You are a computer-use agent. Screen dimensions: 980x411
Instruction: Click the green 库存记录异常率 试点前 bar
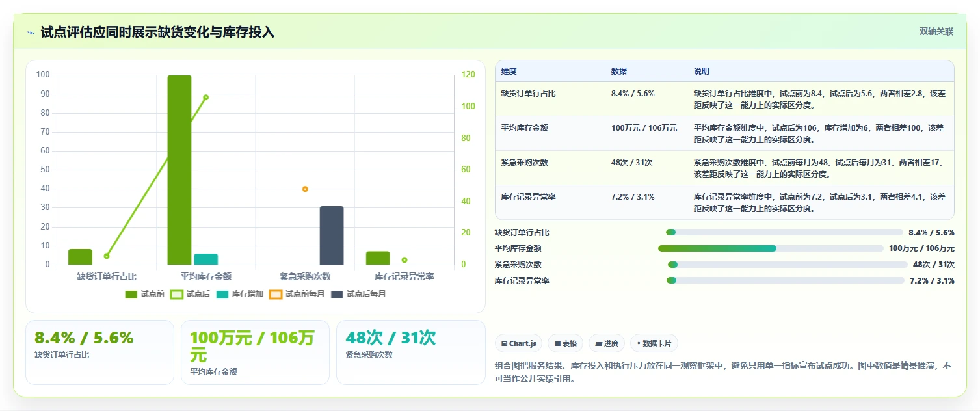tap(378, 258)
